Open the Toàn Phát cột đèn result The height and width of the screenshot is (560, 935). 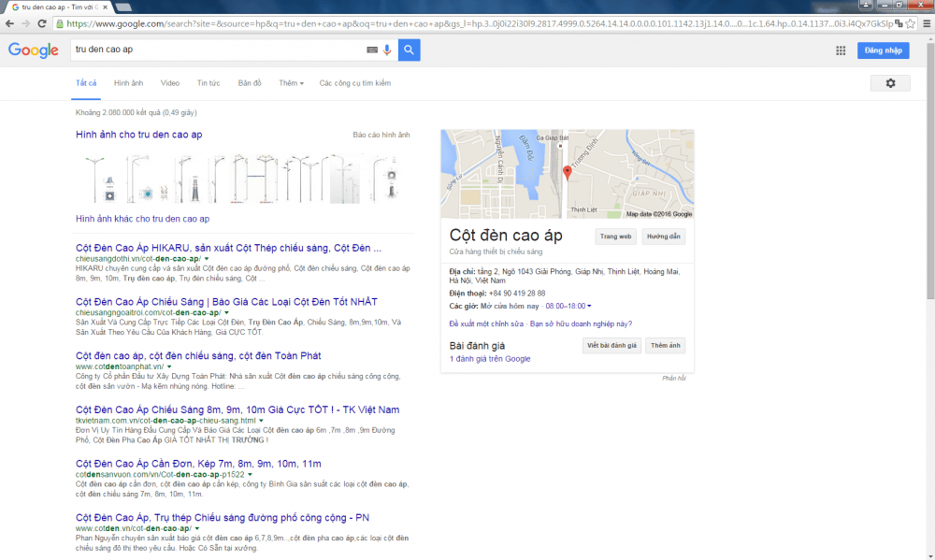tap(198, 356)
